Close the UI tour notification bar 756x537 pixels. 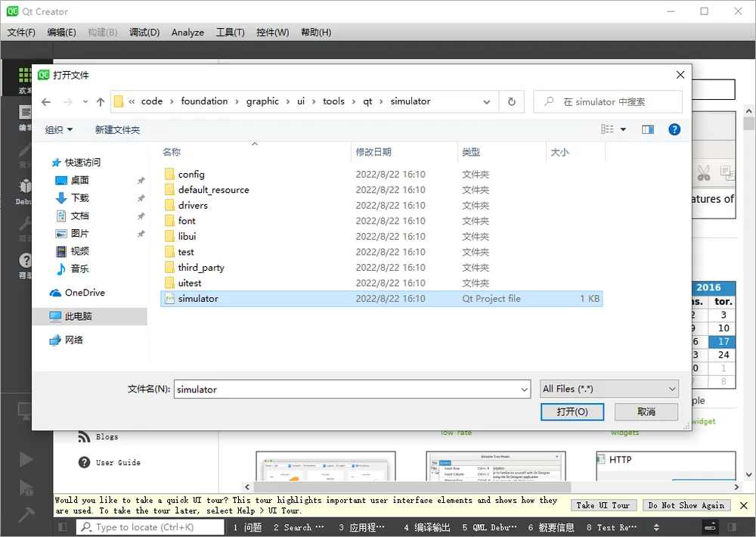coord(743,505)
